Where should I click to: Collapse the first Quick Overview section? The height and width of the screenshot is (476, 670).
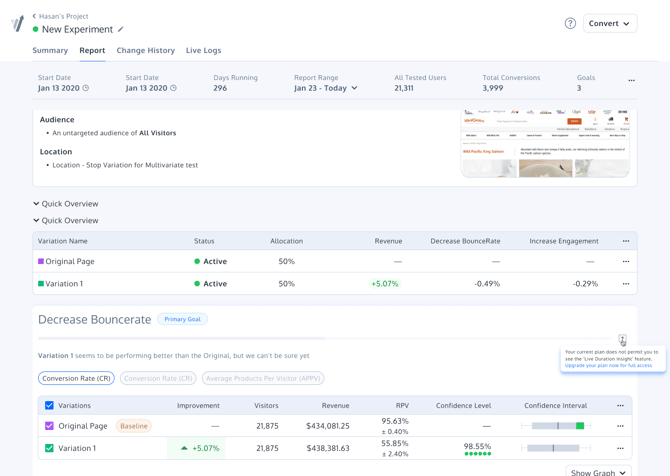coord(37,204)
